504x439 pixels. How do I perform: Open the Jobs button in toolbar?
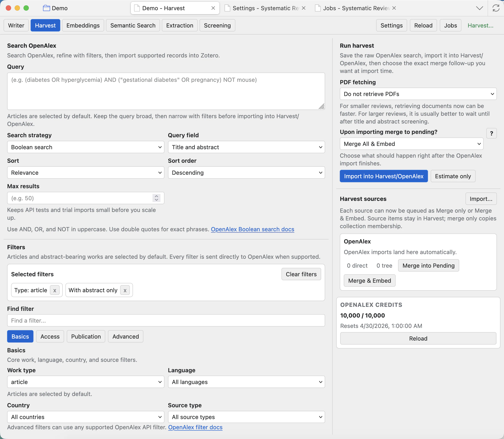pyautogui.click(x=450, y=25)
